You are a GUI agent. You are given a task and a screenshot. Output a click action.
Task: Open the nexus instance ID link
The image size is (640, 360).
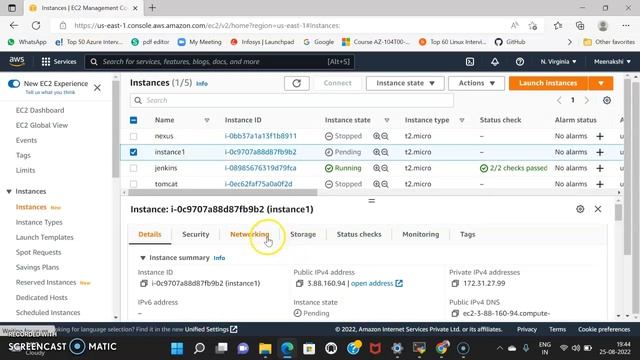260,136
